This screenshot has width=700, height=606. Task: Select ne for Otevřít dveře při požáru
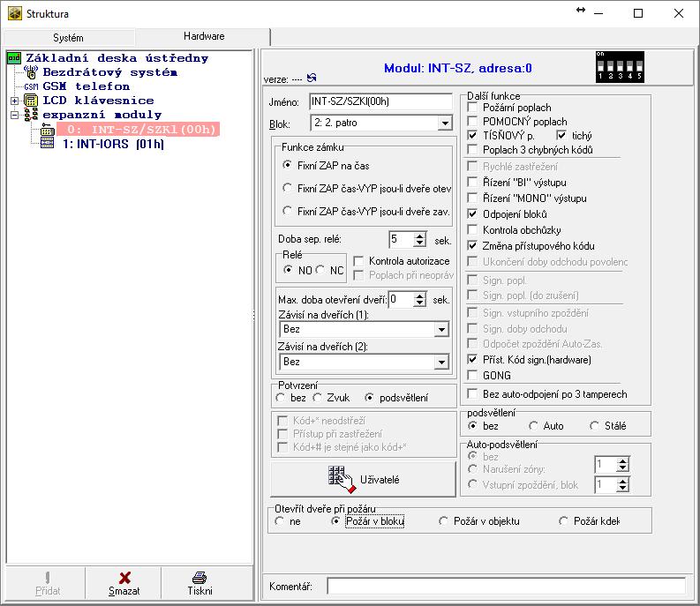pos(280,521)
